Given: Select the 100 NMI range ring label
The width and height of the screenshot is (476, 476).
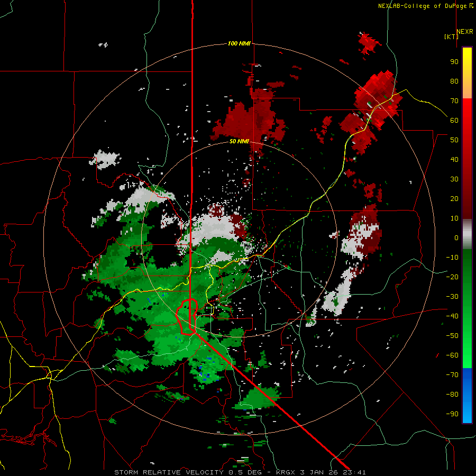Looking at the screenshot, I should point(239,43).
